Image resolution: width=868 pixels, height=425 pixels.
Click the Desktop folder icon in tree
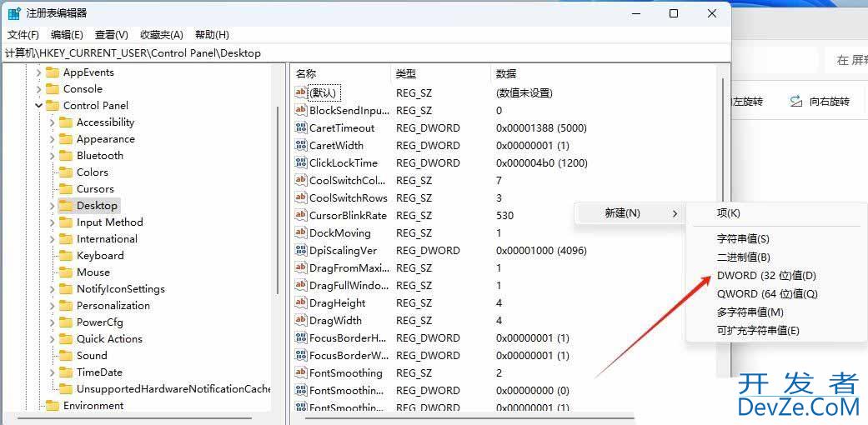tap(66, 206)
